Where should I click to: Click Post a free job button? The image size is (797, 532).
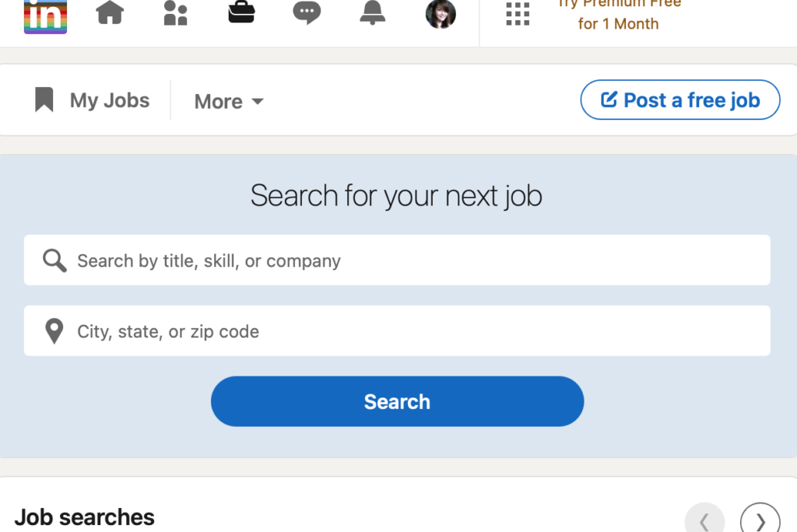coord(680,100)
